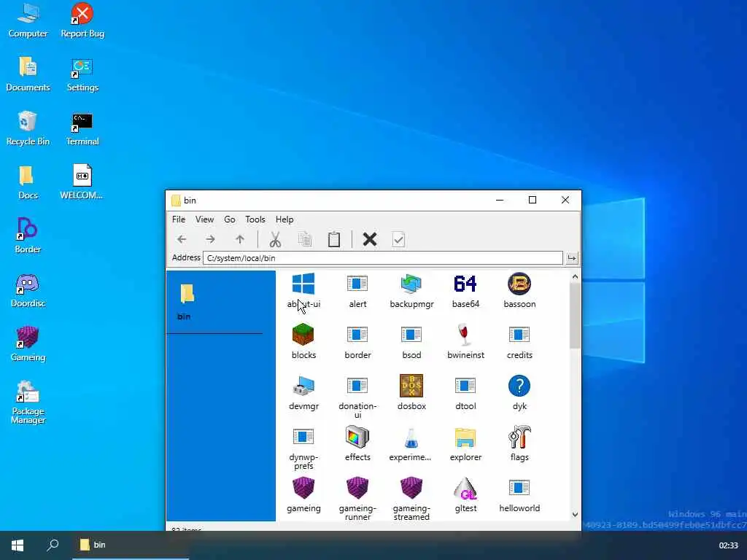The width and height of the screenshot is (747, 560).
Task: Select the blocks icon
Action: point(303,335)
